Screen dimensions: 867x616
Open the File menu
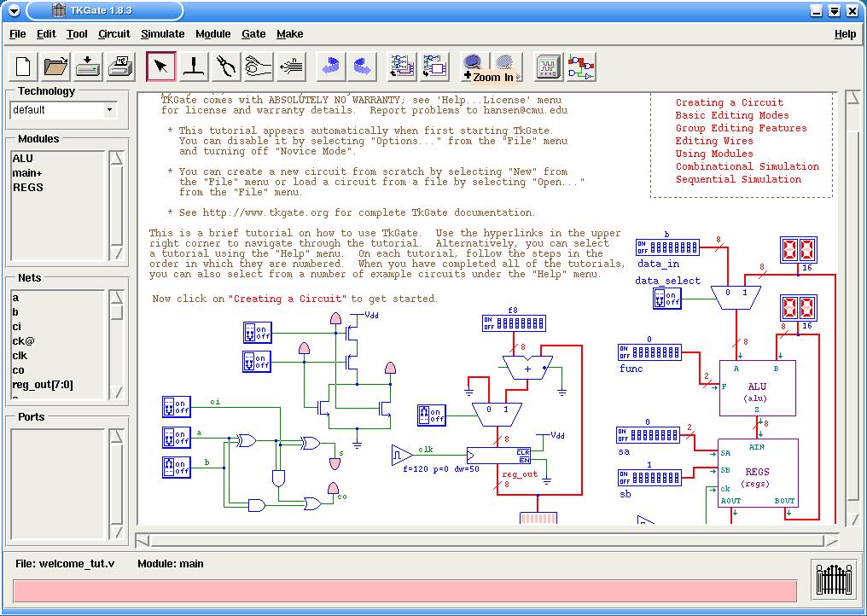tap(18, 34)
